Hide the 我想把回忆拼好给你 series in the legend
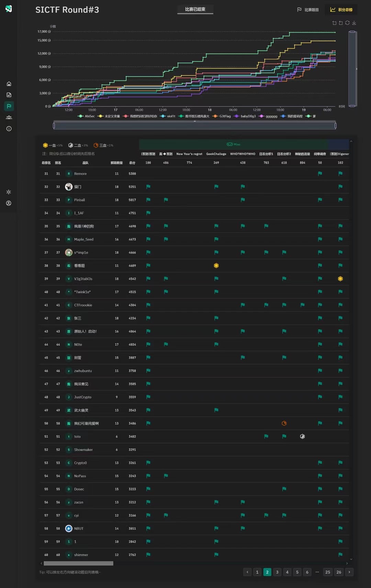The image size is (371, 588). click(140, 116)
